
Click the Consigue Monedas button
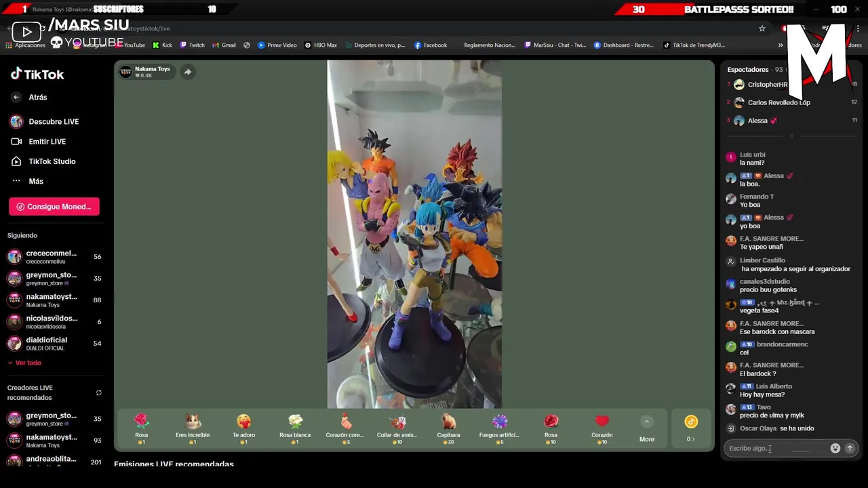(x=54, y=207)
